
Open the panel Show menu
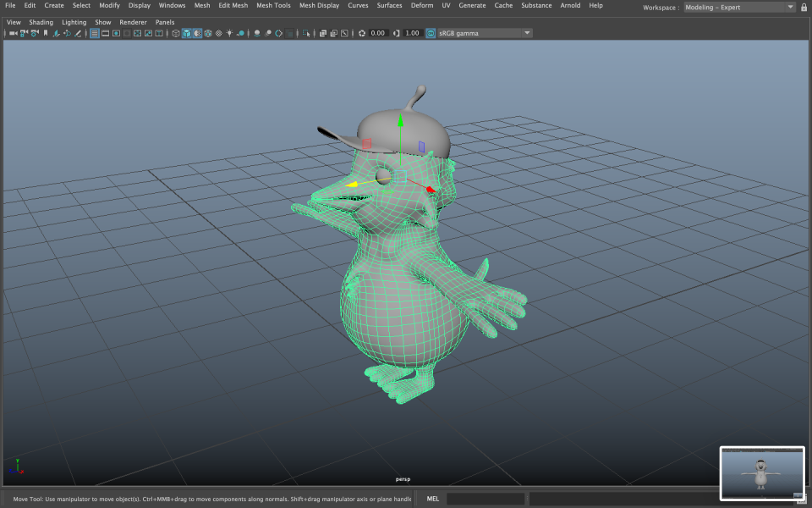(x=103, y=22)
